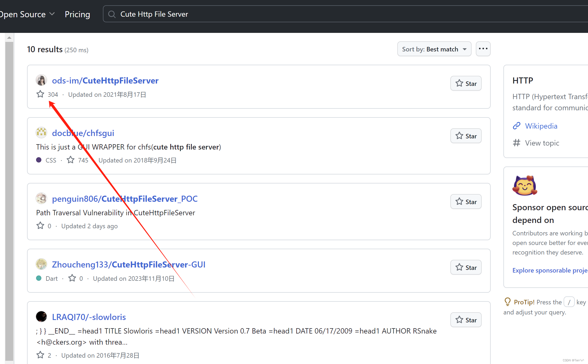588x364 pixels.
Task: Open Zhoucheng133 user avatar
Action: point(41,264)
